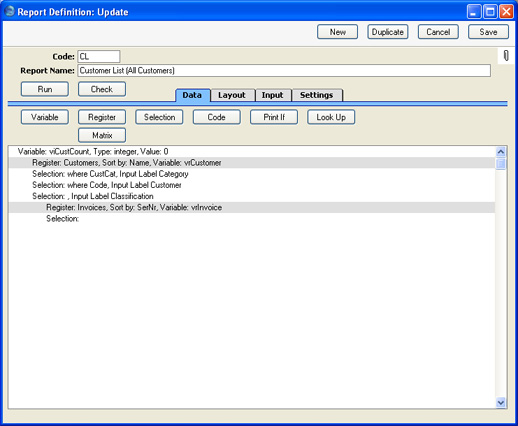Click the Check button

(x=102, y=89)
